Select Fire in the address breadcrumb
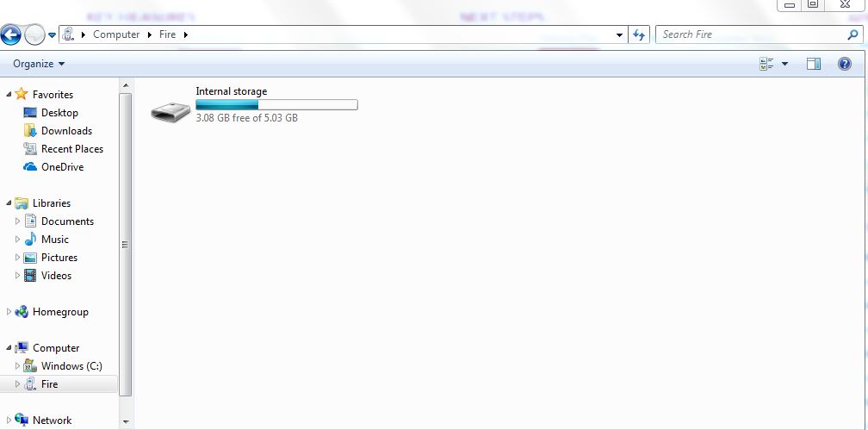The width and height of the screenshot is (868, 430). [x=167, y=34]
